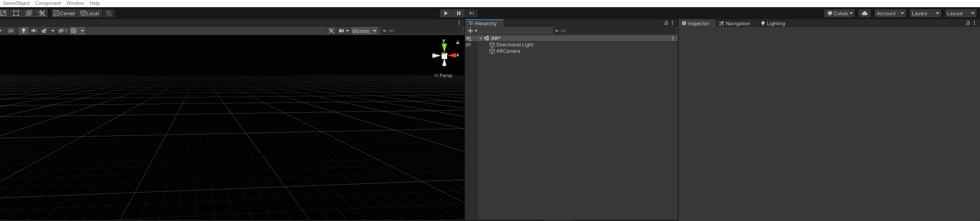The height and width of the screenshot is (221, 980).
Task: Toggle pivot mode Center button
Action: click(x=64, y=13)
